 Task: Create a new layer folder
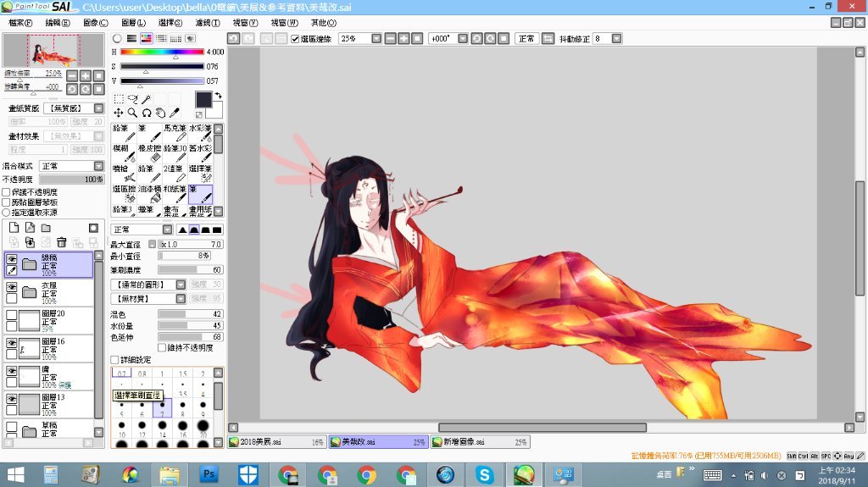point(46,228)
